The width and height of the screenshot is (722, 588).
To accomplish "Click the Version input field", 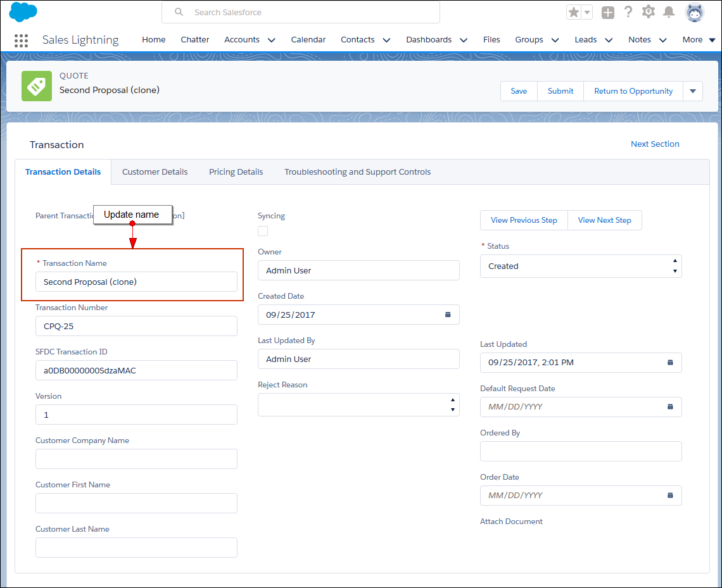I will coord(136,415).
